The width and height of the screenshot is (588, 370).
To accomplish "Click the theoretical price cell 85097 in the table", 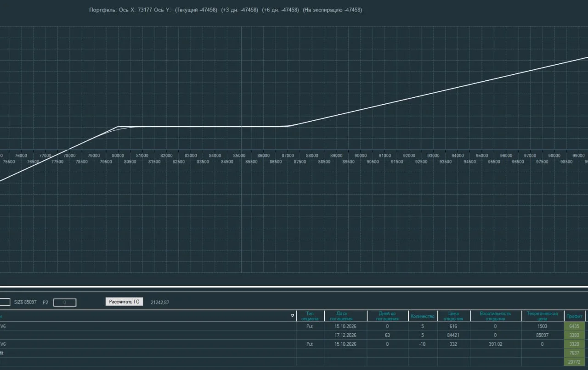I will [543, 335].
